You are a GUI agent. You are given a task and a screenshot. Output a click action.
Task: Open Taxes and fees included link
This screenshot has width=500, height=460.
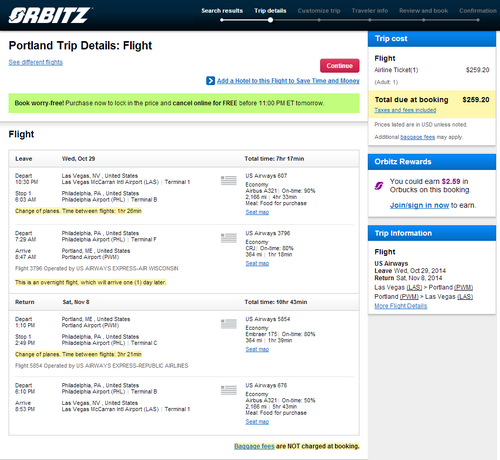pos(405,110)
